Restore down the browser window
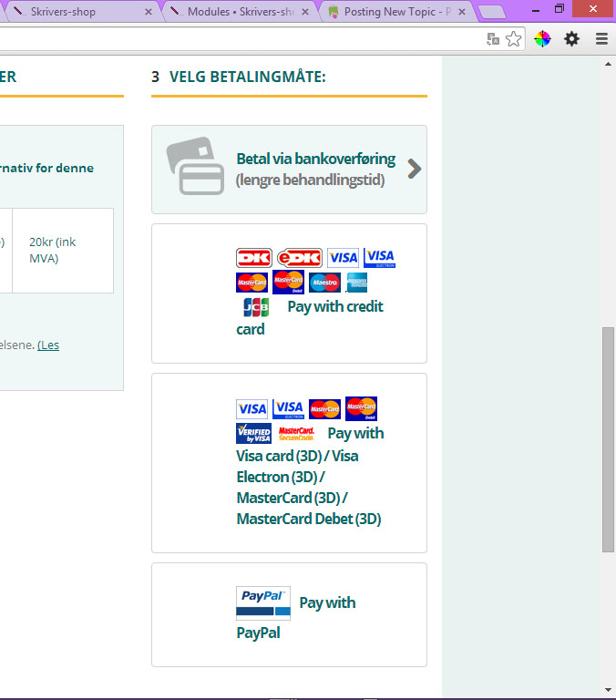 (560, 9)
